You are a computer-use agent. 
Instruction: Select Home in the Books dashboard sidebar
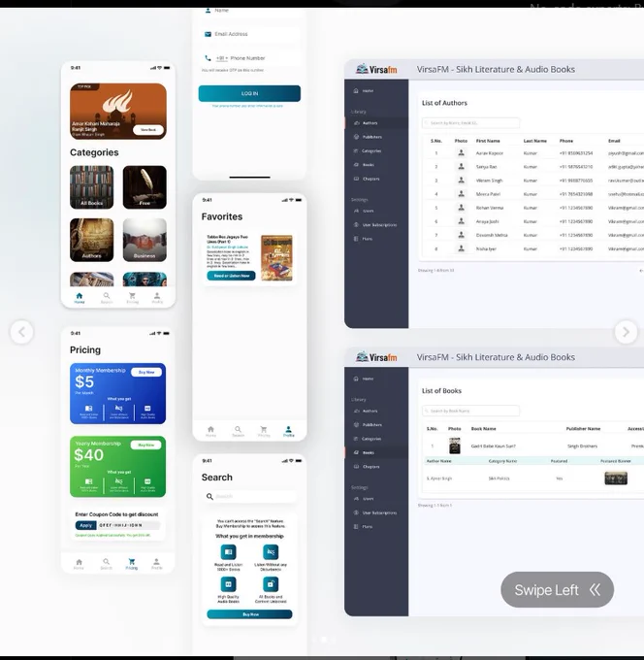368,379
